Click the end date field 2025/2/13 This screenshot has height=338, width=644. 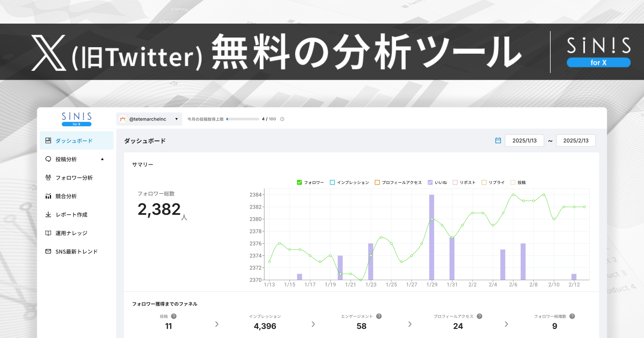click(576, 141)
